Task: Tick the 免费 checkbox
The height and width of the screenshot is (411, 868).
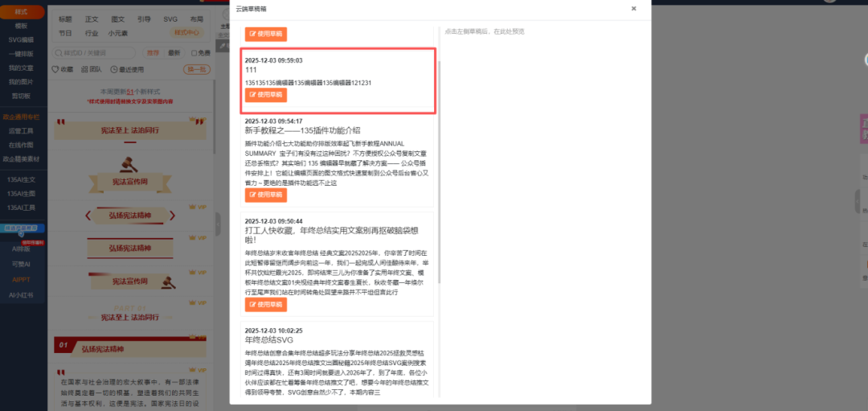Action: [x=194, y=53]
